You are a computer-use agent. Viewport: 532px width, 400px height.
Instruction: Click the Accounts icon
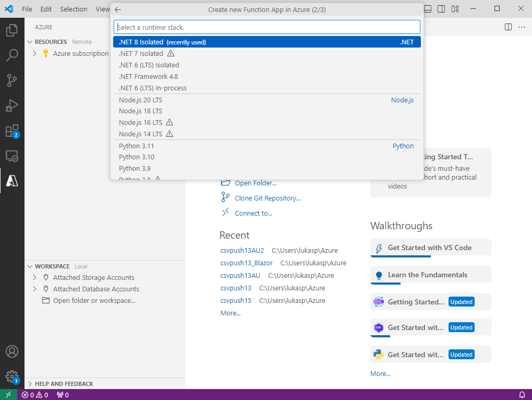(x=12, y=351)
